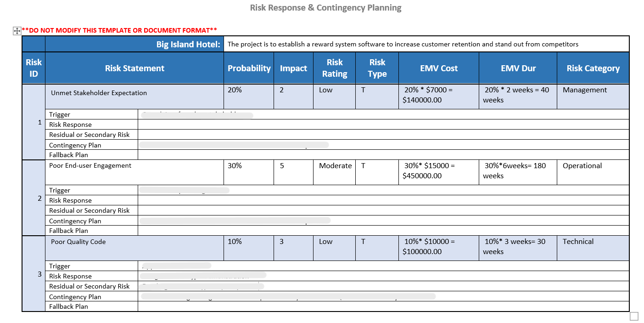Click 'Residual or Secondary Risk' label under risk 1
This screenshot has width=644, height=323.
(x=90, y=135)
